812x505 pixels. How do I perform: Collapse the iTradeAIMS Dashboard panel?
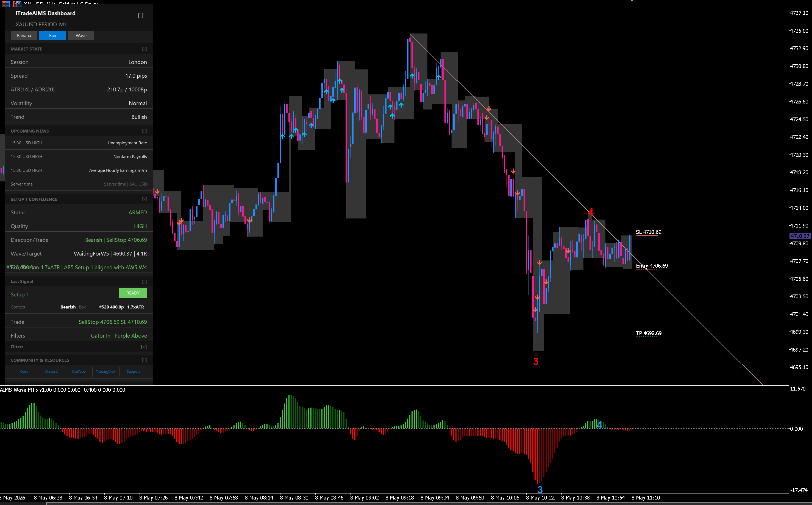coord(141,16)
